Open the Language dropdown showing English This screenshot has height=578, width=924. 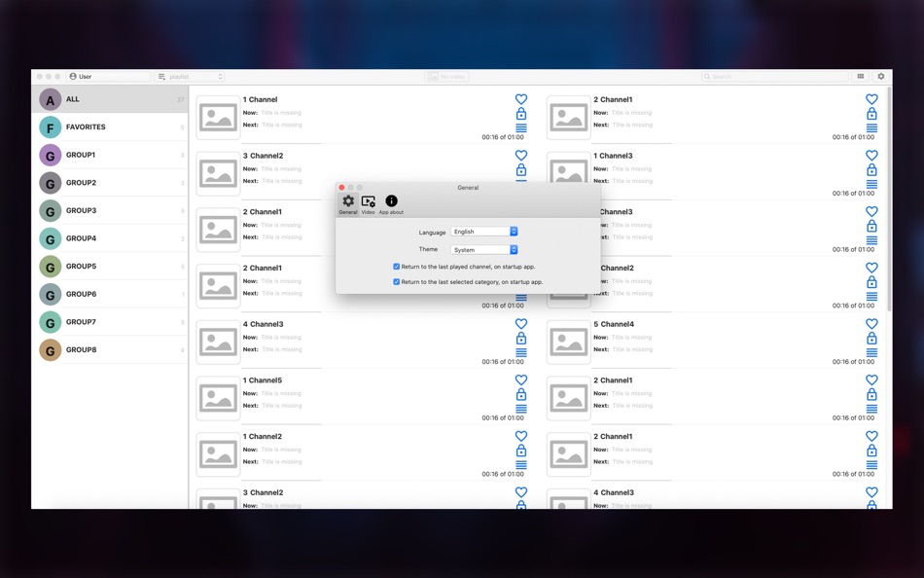[483, 232]
